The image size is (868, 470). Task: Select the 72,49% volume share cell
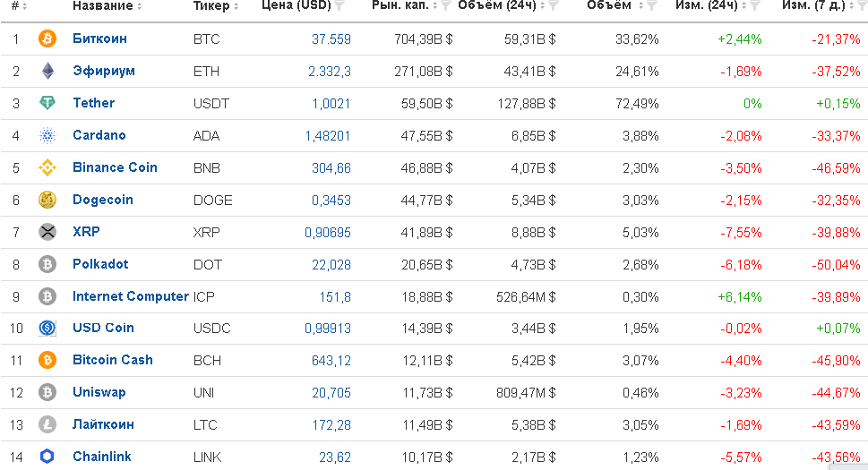coord(637,104)
